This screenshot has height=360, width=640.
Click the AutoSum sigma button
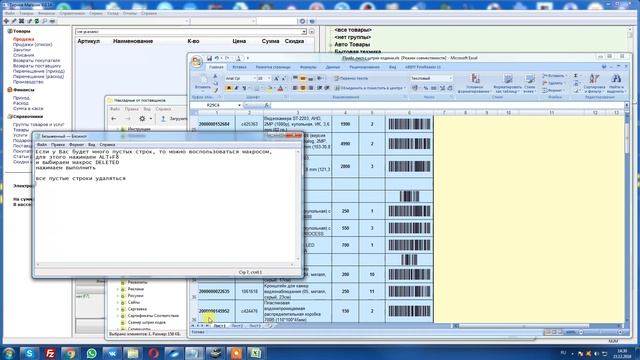[576, 76]
